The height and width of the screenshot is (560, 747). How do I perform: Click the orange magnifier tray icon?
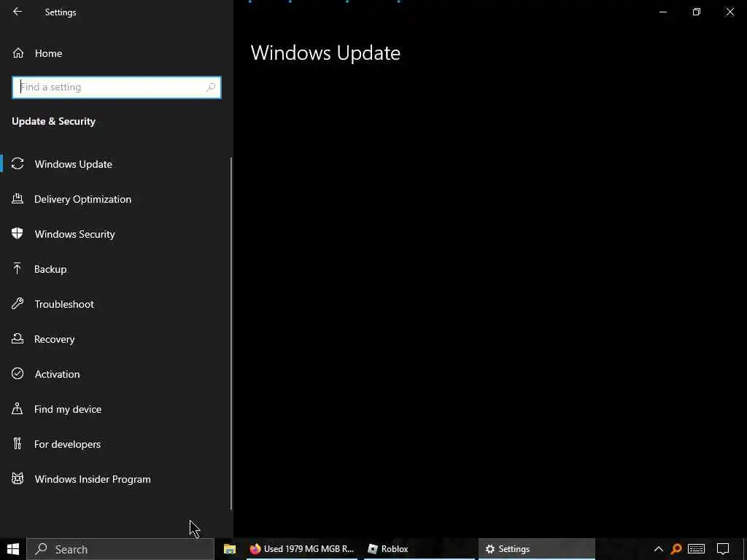tap(676, 549)
